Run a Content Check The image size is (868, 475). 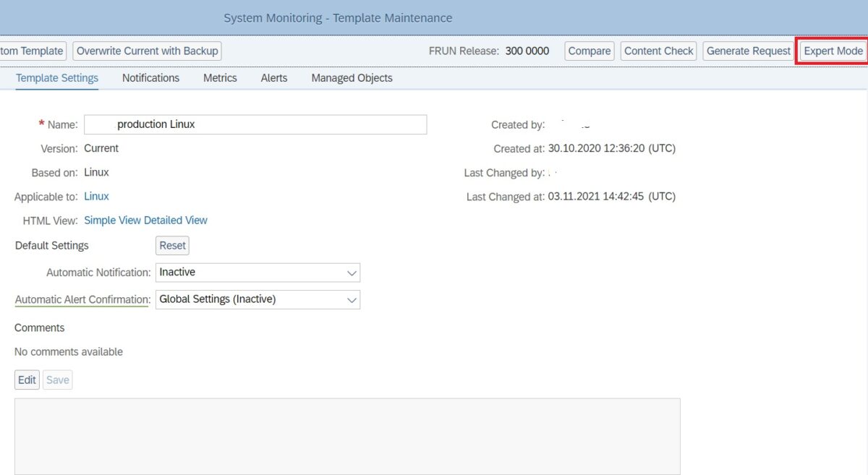click(x=658, y=51)
